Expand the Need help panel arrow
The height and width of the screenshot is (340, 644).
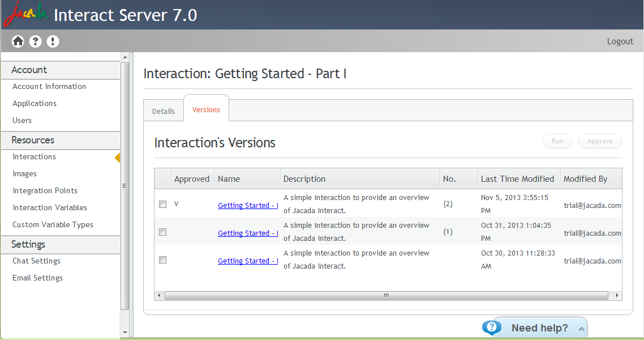pos(581,329)
